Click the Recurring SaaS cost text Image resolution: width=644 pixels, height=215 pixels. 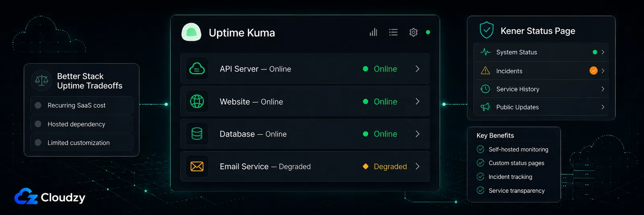point(76,105)
